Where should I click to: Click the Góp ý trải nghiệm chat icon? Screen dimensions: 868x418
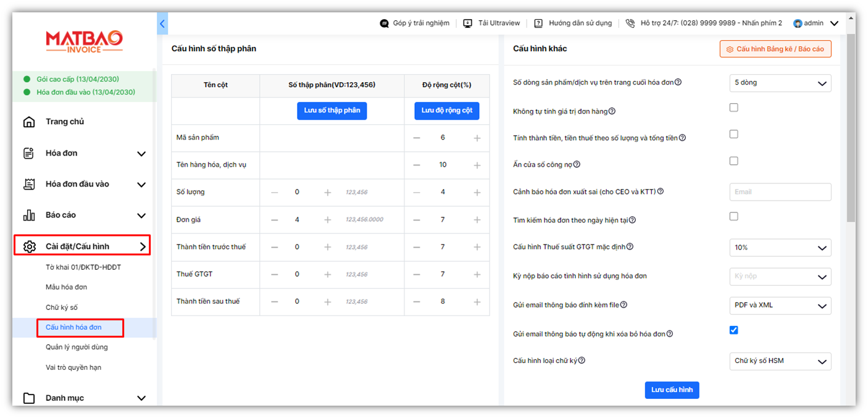point(384,23)
